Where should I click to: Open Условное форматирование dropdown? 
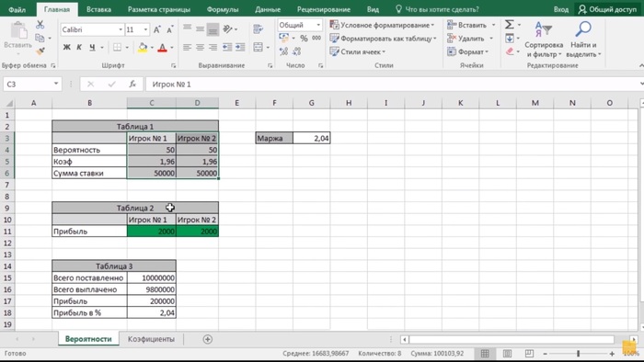[x=382, y=25]
